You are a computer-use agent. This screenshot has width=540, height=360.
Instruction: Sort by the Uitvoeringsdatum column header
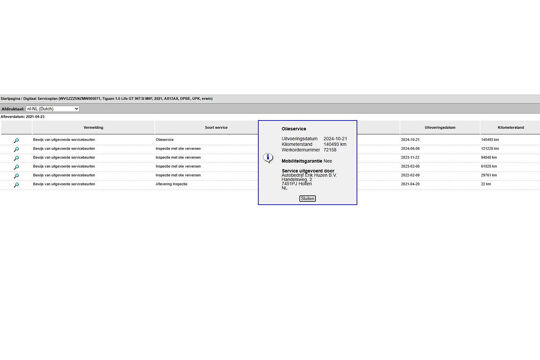[440, 127]
